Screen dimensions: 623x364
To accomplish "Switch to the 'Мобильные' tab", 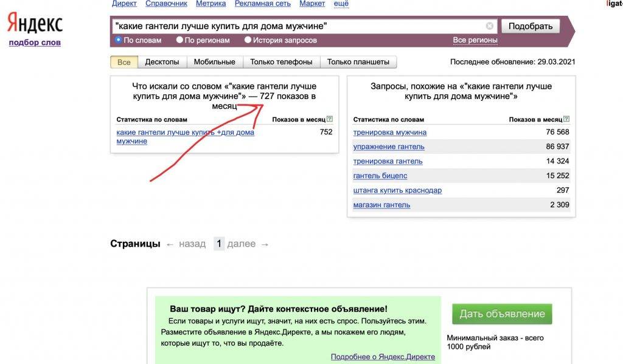I will pos(214,62).
